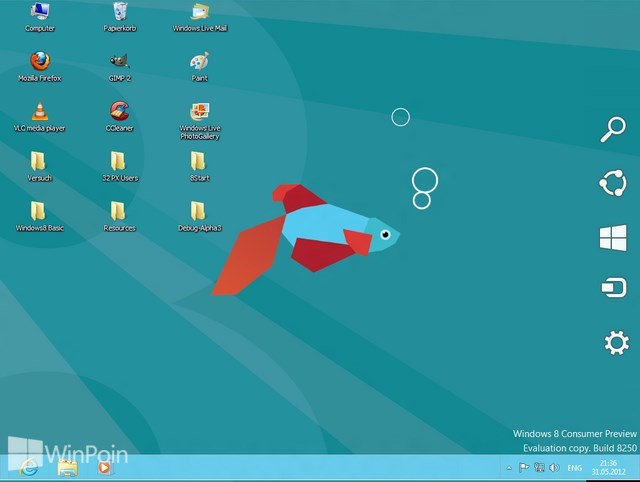This screenshot has height=482, width=640.
Task: Show hidden tray icons arrow
Action: [x=509, y=468]
